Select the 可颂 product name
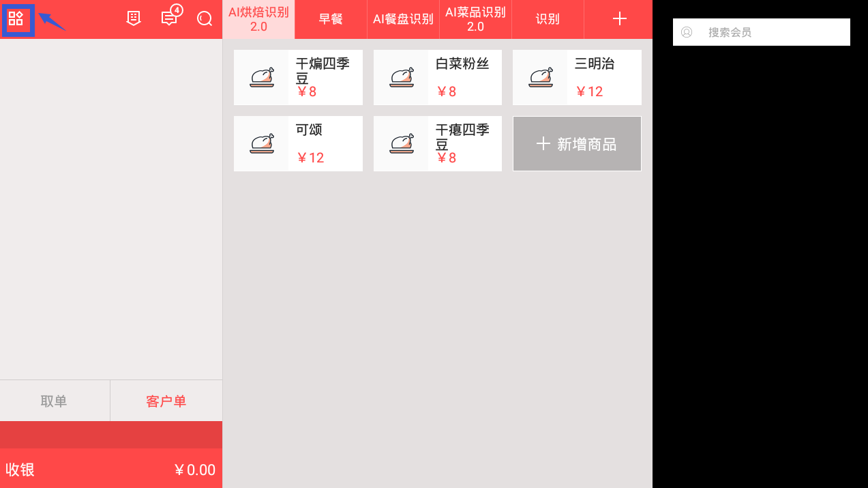 (x=309, y=130)
